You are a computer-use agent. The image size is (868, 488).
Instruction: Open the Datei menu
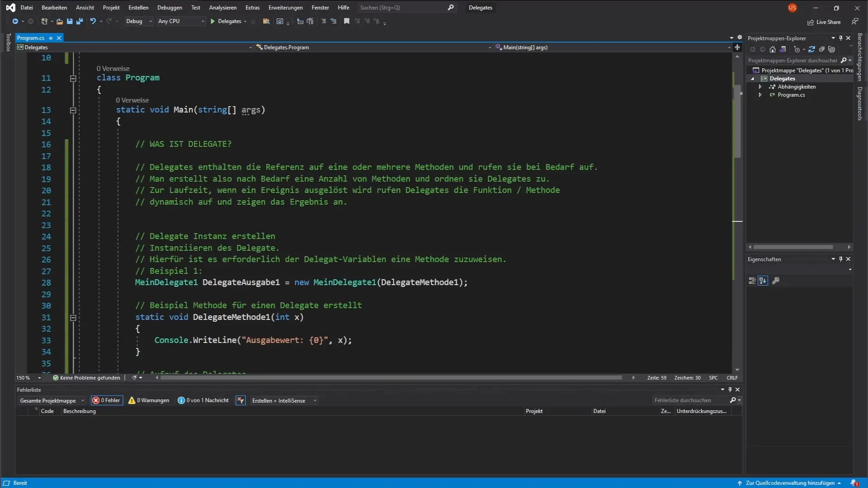click(x=27, y=8)
